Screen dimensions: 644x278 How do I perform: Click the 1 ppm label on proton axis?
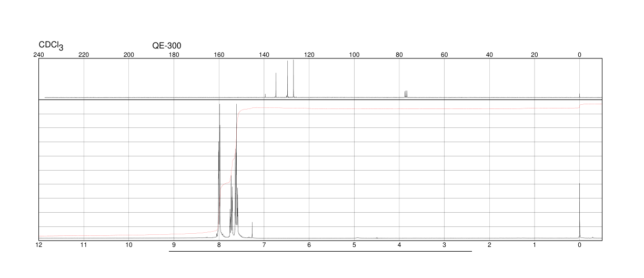point(535,245)
